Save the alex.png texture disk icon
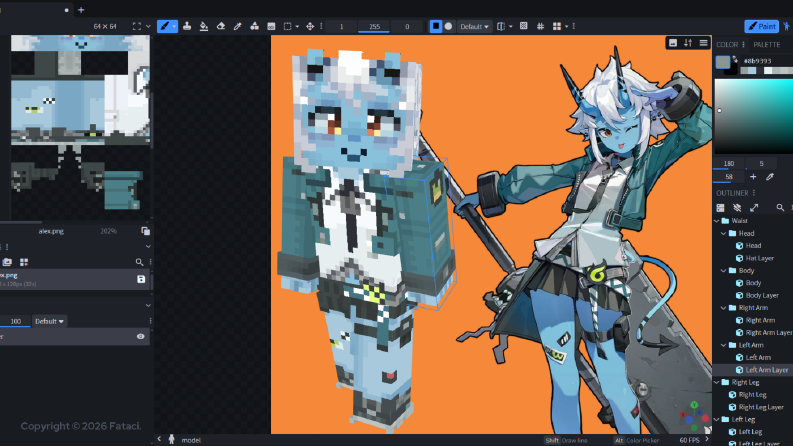The image size is (793, 446). coord(141,279)
